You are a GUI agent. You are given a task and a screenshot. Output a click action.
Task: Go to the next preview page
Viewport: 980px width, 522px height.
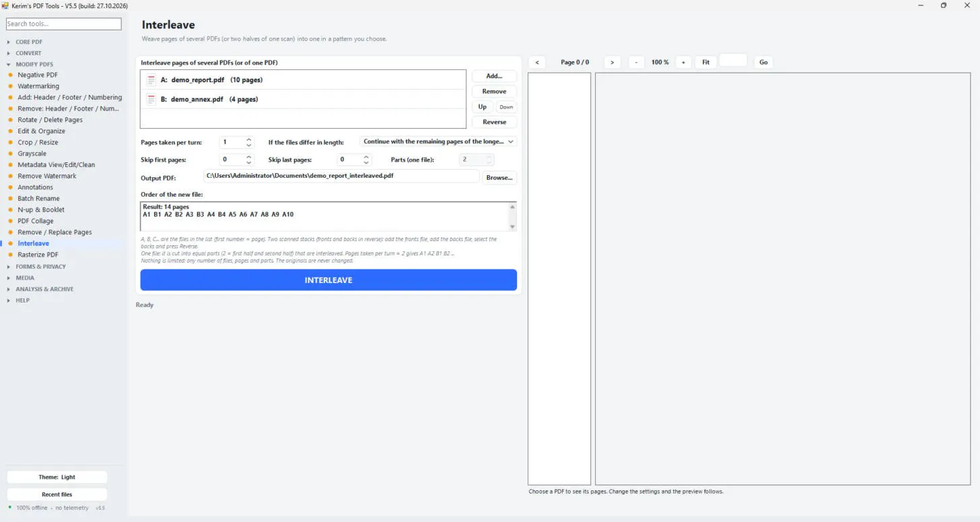point(612,63)
